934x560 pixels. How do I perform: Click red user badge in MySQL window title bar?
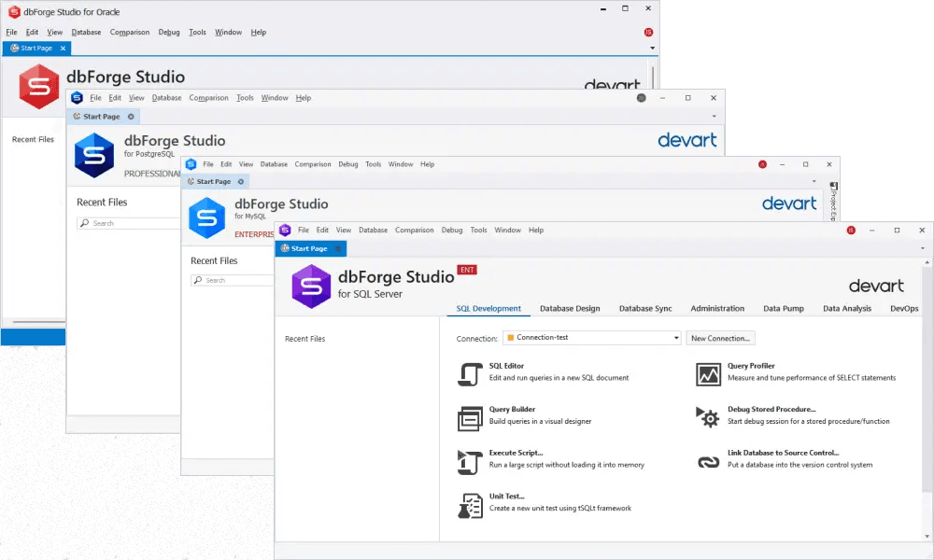(762, 164)
